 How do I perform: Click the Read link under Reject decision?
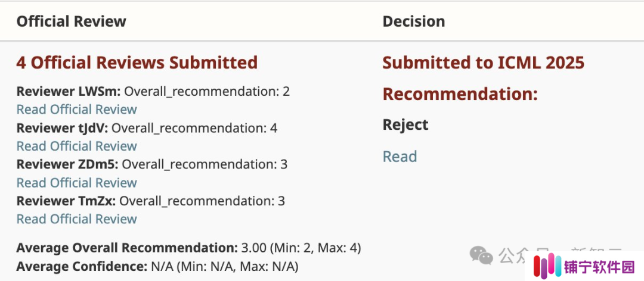coord(400,157)
